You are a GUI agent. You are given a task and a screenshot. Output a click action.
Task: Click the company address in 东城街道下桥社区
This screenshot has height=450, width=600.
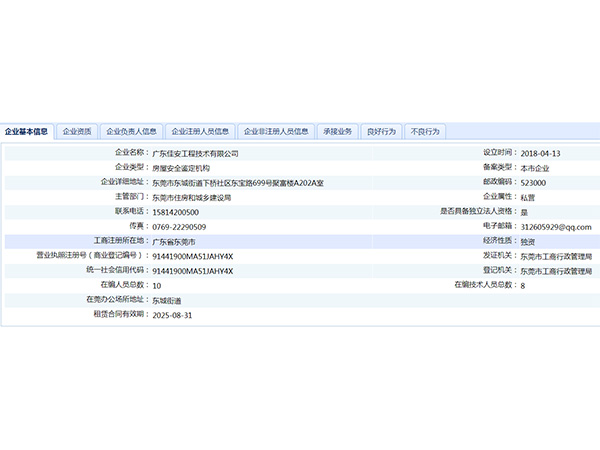pyautogui.click(x=237, y=183)
